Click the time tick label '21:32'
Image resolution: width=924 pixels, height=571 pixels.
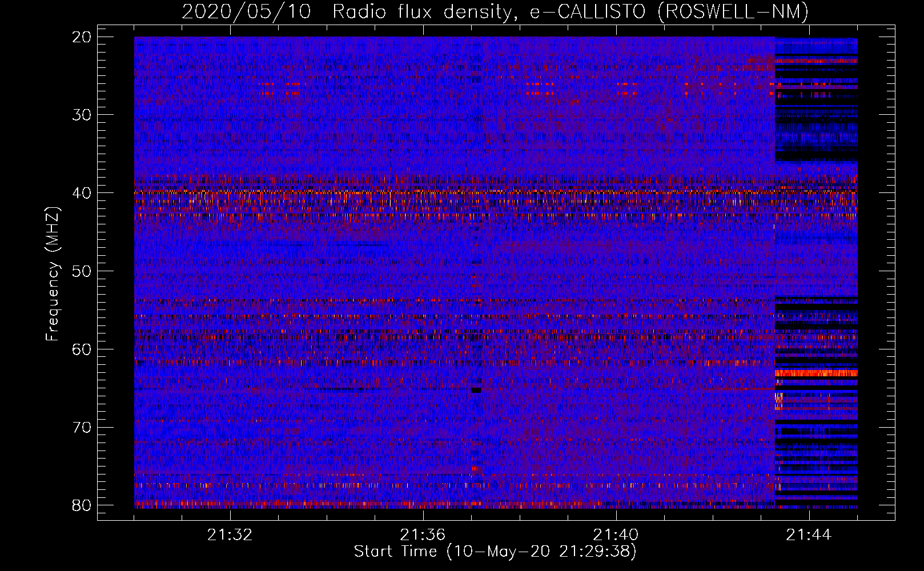[230, 535]
